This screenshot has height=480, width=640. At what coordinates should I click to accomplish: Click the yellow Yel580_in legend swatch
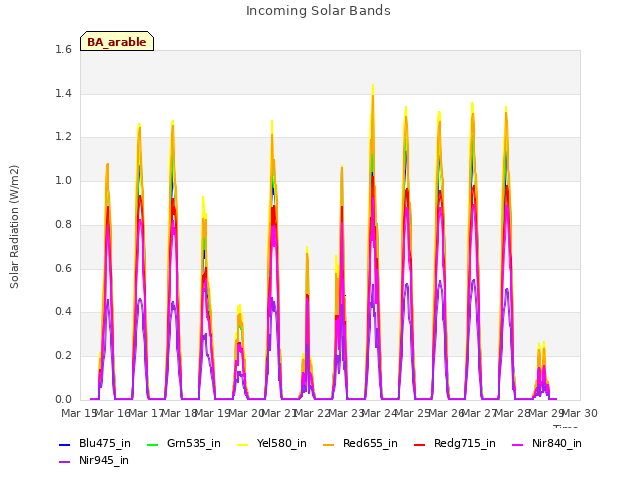point(242,445)
